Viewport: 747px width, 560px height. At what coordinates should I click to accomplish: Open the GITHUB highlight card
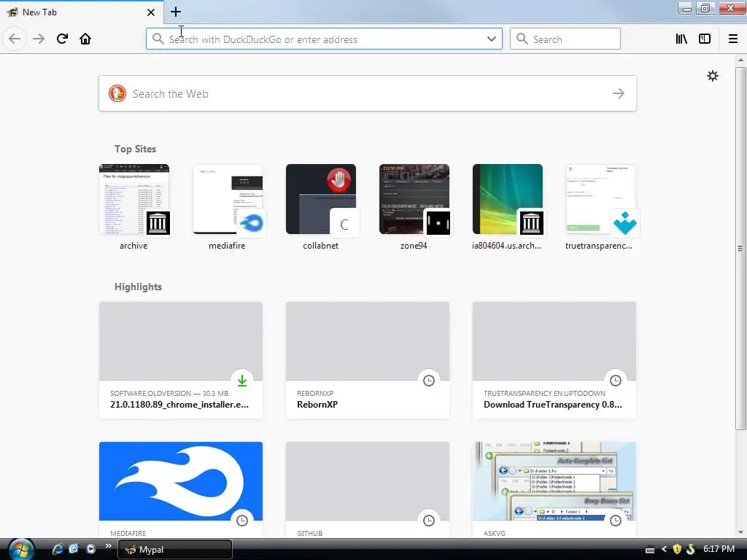click(368, 489)
